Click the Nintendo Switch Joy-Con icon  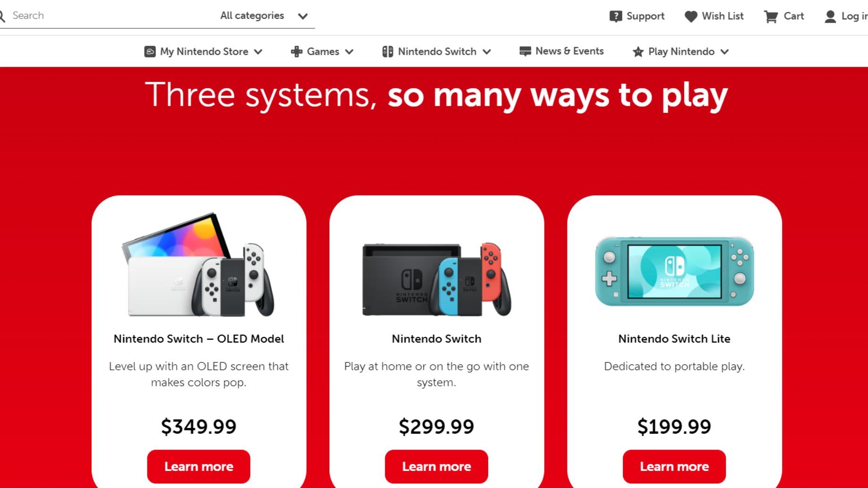tap(389, 51)
